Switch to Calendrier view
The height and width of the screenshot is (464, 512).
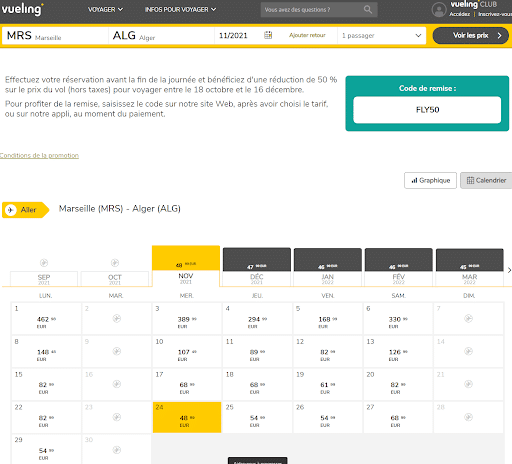(486, 180)
